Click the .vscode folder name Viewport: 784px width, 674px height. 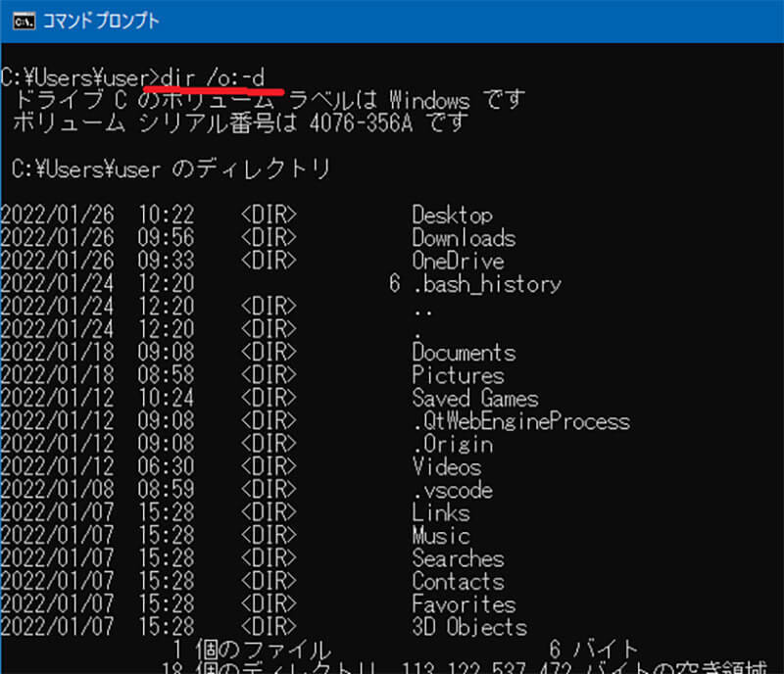click(452, 491)
